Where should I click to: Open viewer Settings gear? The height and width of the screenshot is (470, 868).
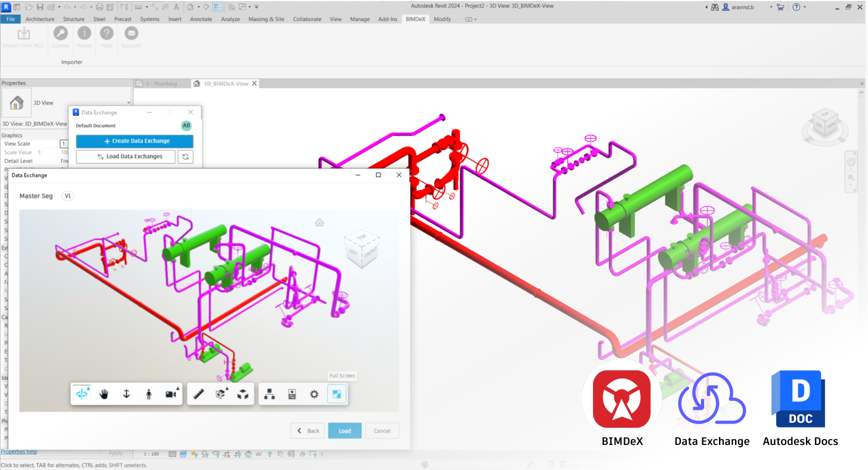pyautogui.click(x=314, y=394)
